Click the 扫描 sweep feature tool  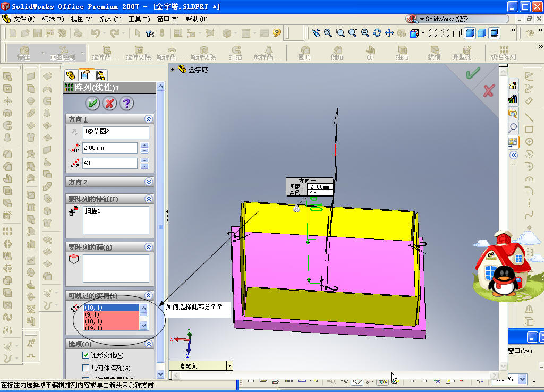click(x=235, y=53)
